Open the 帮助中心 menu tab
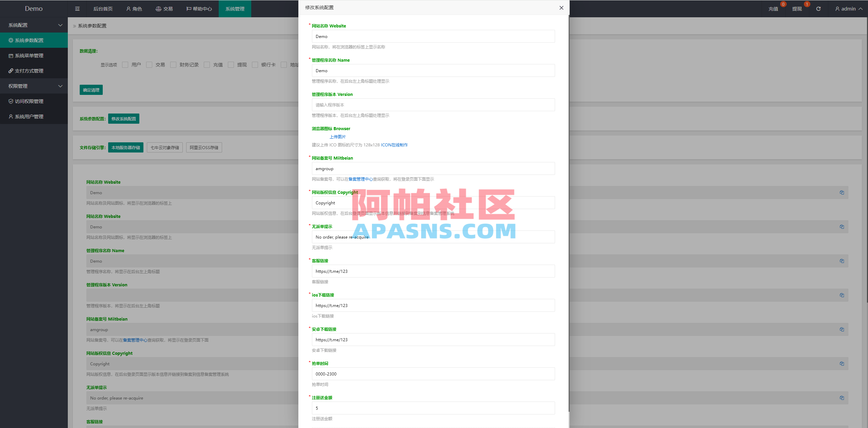 click(x=199, y=8)
